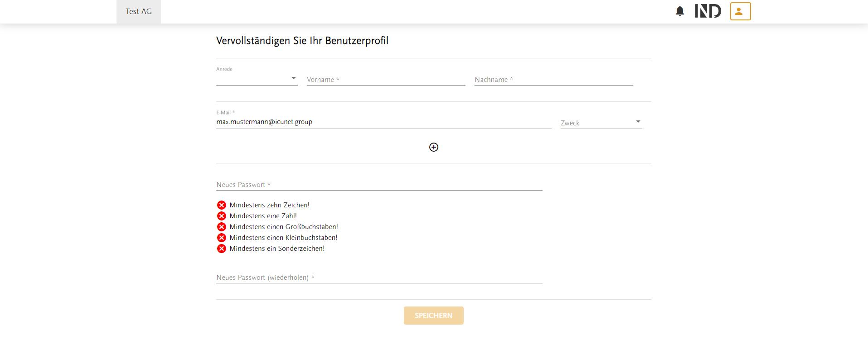Open the user profile icon button
This screenshot has width=868, height=340.
coord(740,11)
